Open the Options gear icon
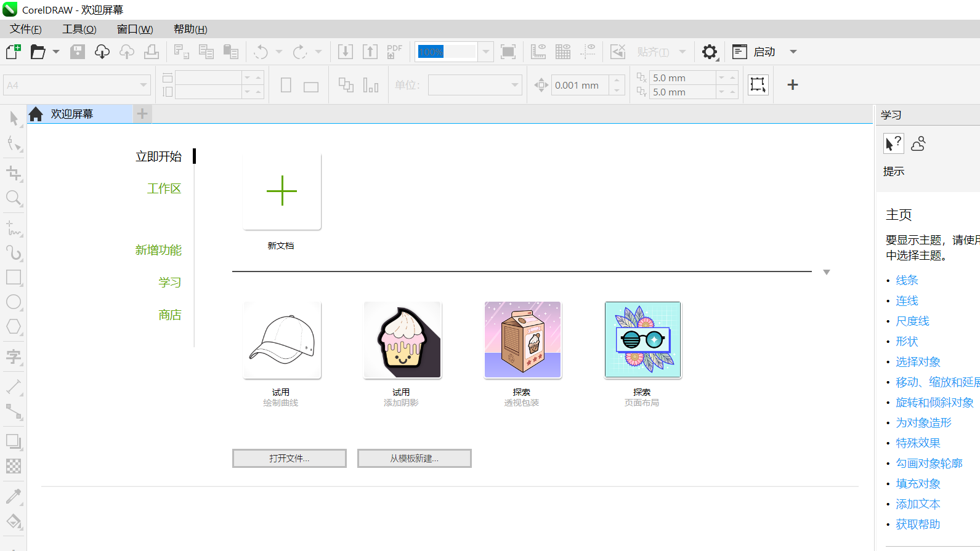 [710, 52]
